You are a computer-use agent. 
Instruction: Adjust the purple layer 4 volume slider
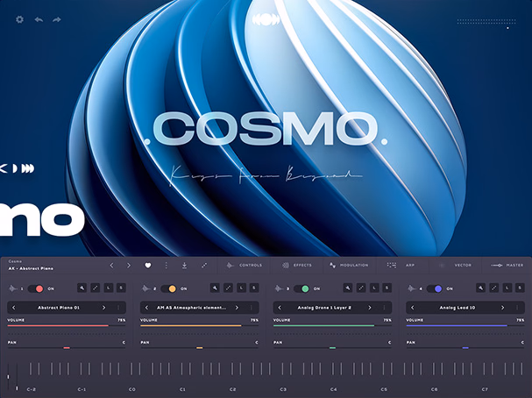[465, 326]
